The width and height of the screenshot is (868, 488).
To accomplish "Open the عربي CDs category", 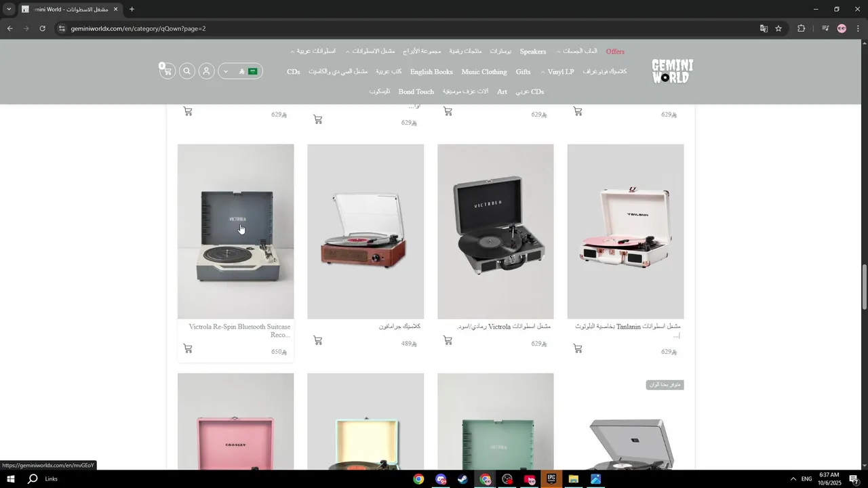I will (530, 91).
